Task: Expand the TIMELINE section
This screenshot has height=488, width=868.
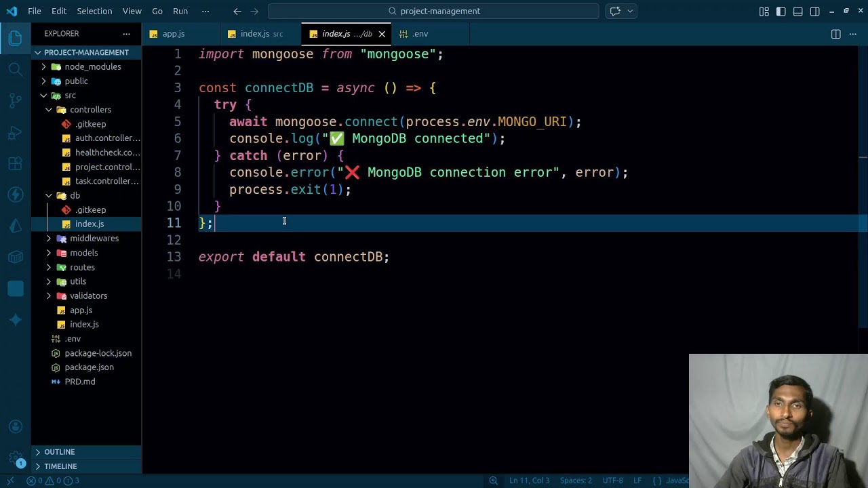Action: 86,466
